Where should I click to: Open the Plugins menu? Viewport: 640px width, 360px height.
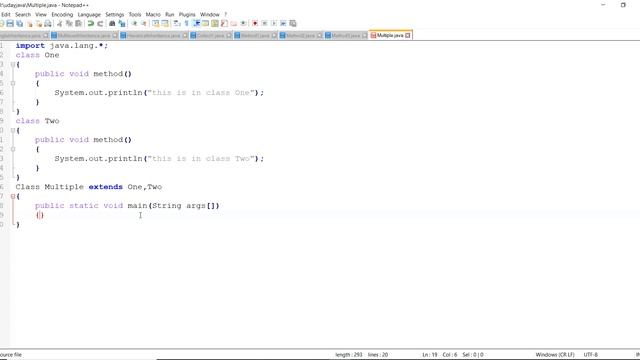[187, 14]
